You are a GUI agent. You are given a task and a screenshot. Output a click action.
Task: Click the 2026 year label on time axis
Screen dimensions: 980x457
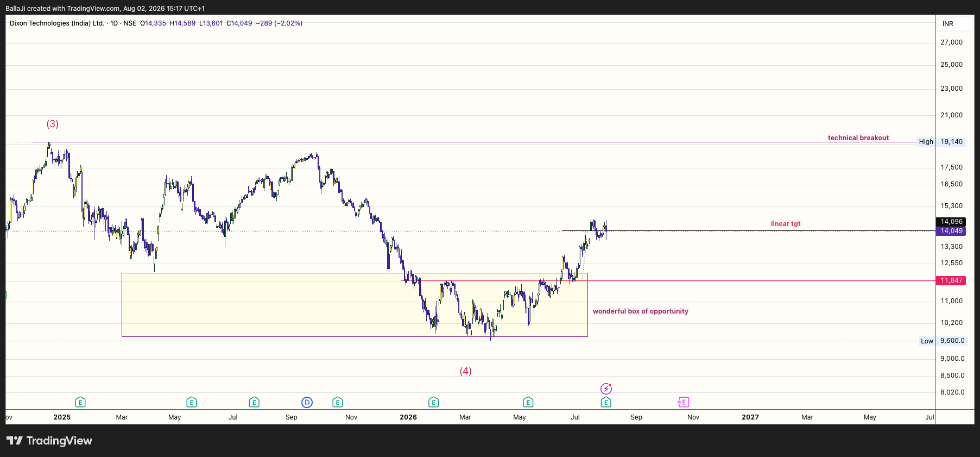click(x=408, y=417)
